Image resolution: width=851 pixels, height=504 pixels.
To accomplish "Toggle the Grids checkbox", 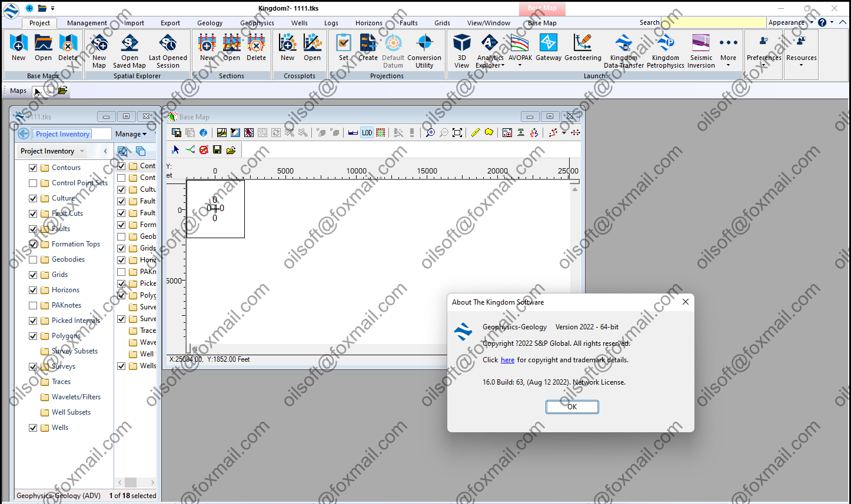I will click(33, 275).
